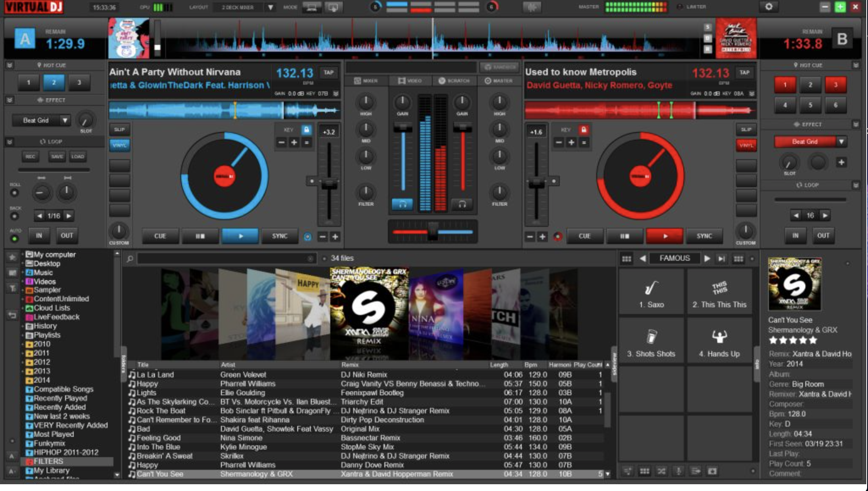868x491 pixels.
Task: Activate hot cue 2 on deck A
Action: tap(54, 83)
